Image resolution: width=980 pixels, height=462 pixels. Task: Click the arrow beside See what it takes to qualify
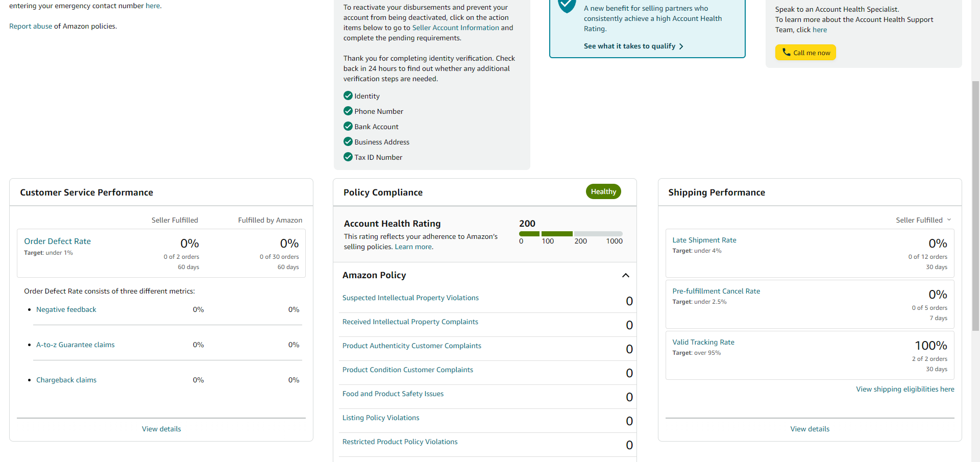coord(681,46)
